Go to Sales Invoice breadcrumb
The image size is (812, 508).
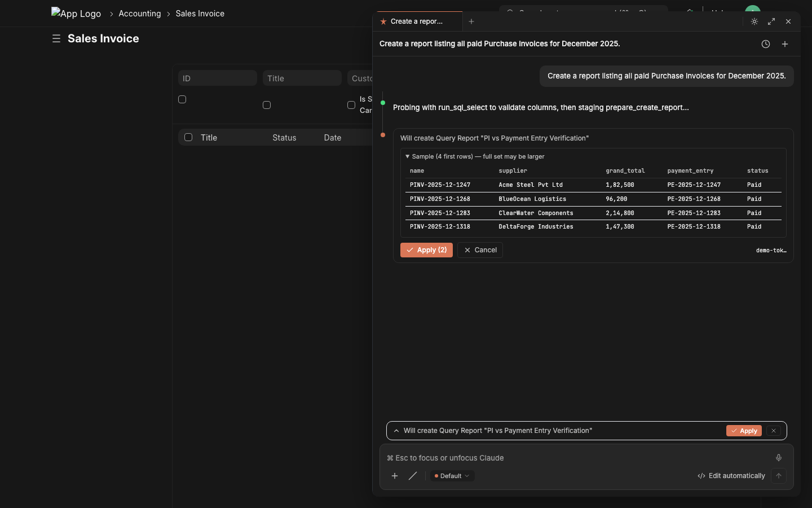click(200, 14)
